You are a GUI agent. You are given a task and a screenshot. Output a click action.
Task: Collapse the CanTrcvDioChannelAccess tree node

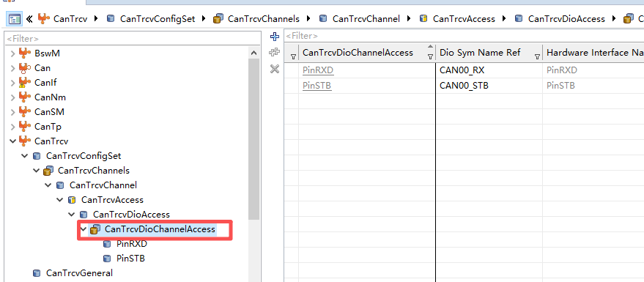click(x=84, y=229)
